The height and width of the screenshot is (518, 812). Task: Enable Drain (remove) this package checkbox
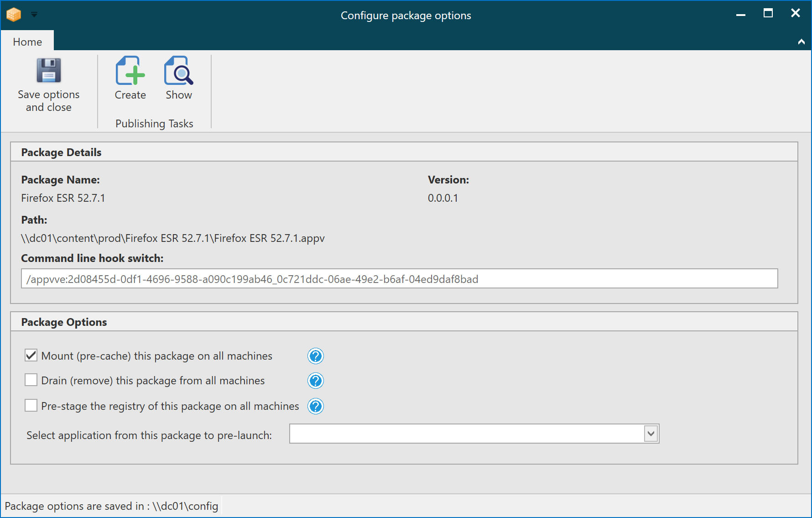[31, 380]
